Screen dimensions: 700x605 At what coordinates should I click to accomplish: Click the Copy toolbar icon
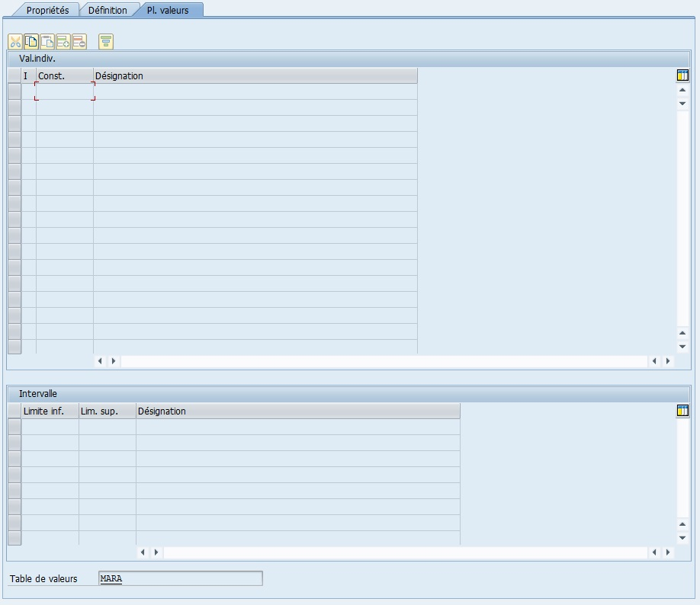point(31,42)
